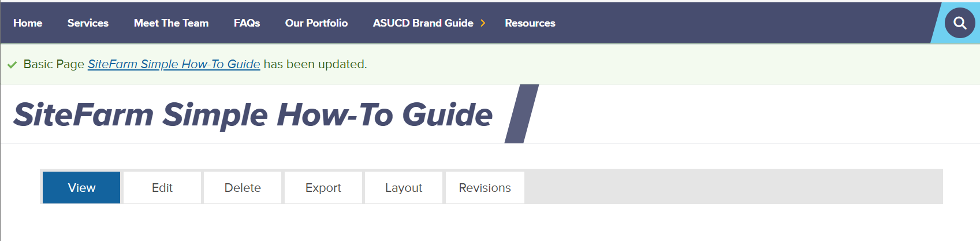Click the slanted bar beside the page title
This screenshot has height=241, width=980.
point(521,114)
